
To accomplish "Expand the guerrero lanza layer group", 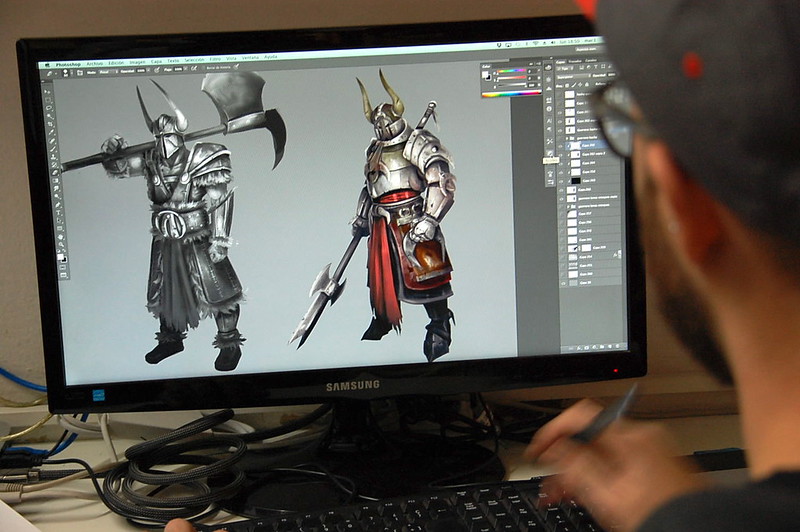I will 568,206.
